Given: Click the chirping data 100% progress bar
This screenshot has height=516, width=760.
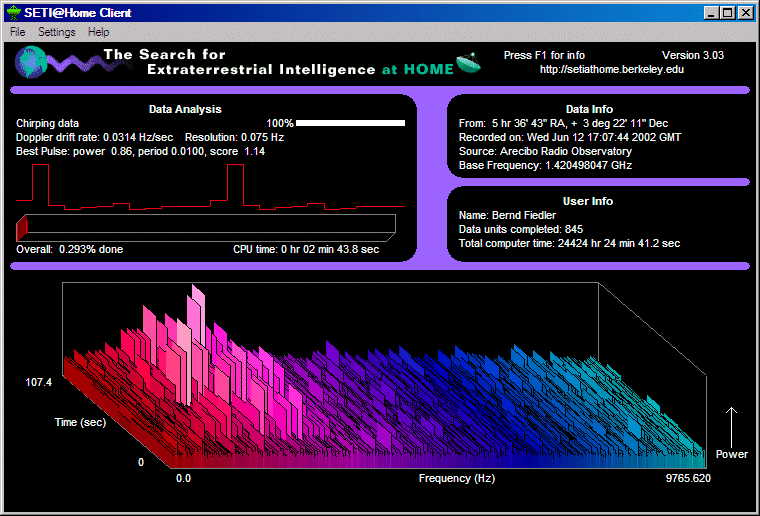Looking at the screenshot, I should point(350,123).
